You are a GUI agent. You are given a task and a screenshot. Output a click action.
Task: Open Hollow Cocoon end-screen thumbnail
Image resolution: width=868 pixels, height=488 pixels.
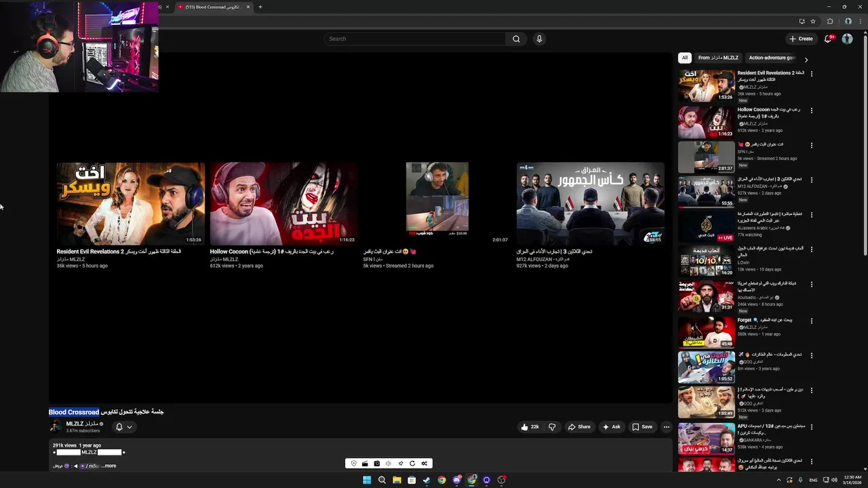[283, 204]
